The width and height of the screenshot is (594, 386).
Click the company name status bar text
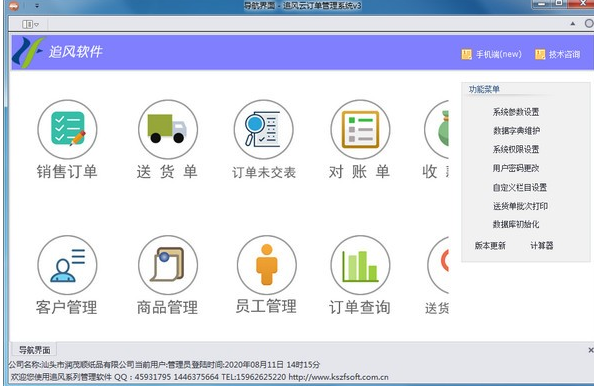pos(72,365)
